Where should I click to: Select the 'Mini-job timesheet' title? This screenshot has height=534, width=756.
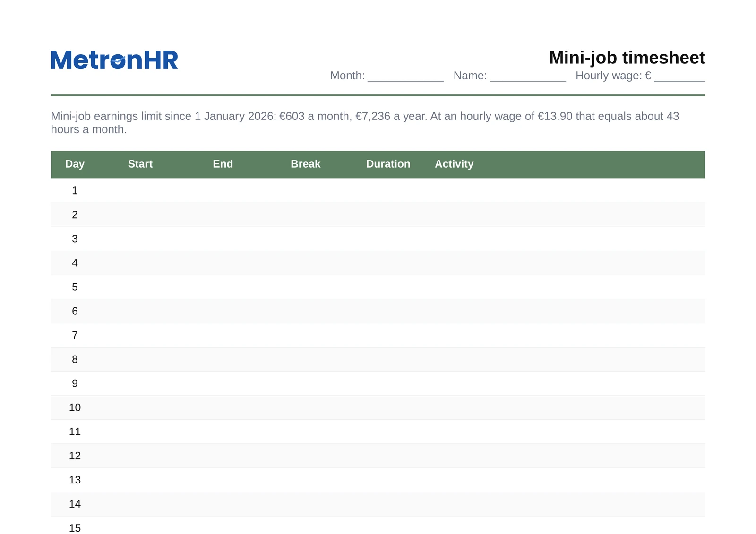[x=627, y=58]
